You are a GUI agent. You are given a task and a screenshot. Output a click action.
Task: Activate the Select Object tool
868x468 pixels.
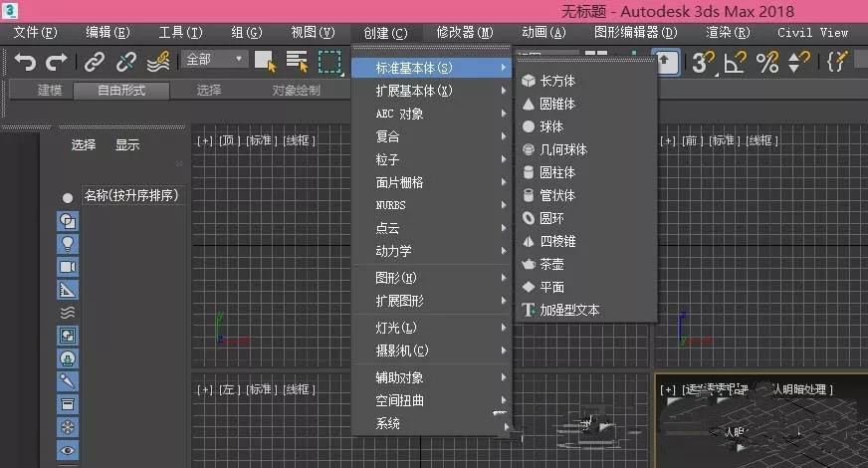coord(265,61)
